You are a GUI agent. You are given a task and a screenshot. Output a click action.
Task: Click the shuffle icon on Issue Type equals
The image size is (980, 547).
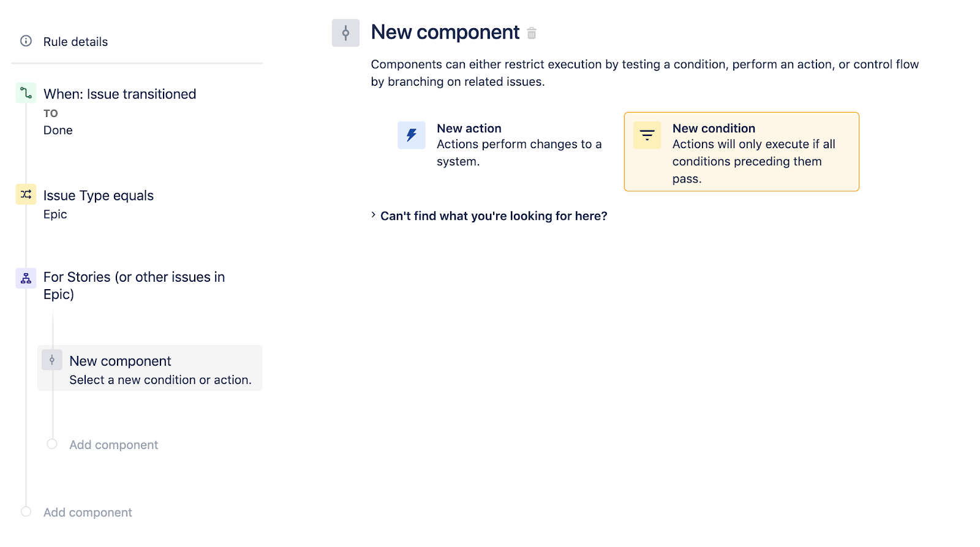[x=25, y=194]
